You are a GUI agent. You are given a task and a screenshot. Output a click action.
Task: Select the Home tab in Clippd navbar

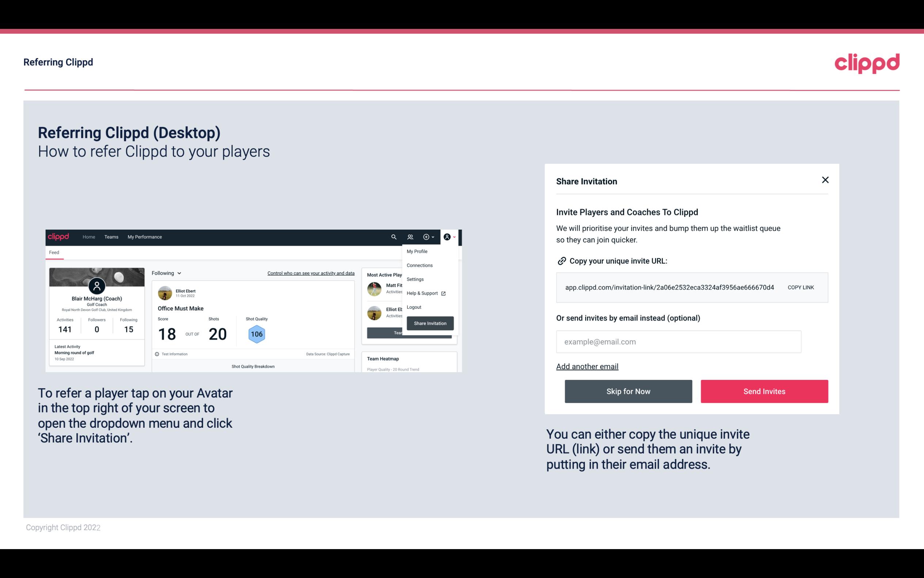pyautogui.click(x=88, y=237)
